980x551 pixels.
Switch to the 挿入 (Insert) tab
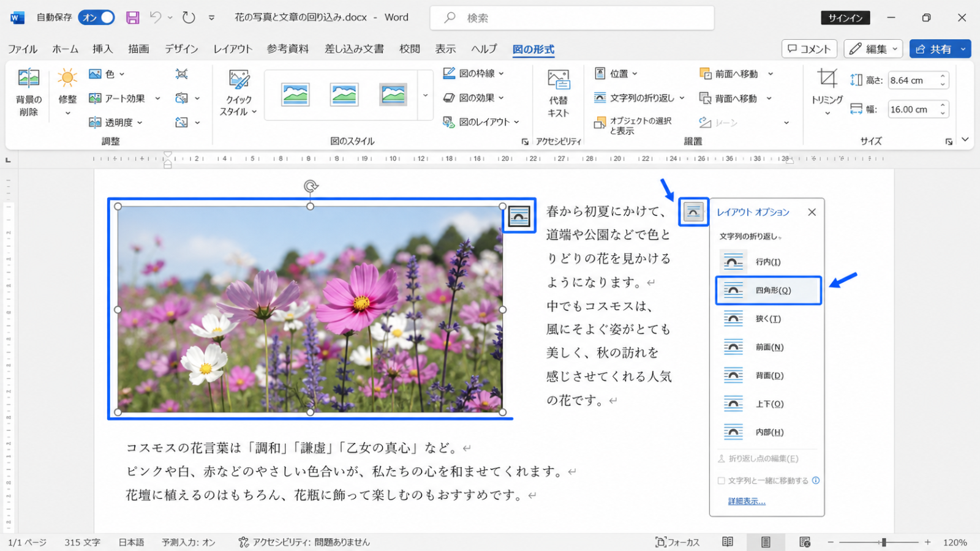[103, 49]
